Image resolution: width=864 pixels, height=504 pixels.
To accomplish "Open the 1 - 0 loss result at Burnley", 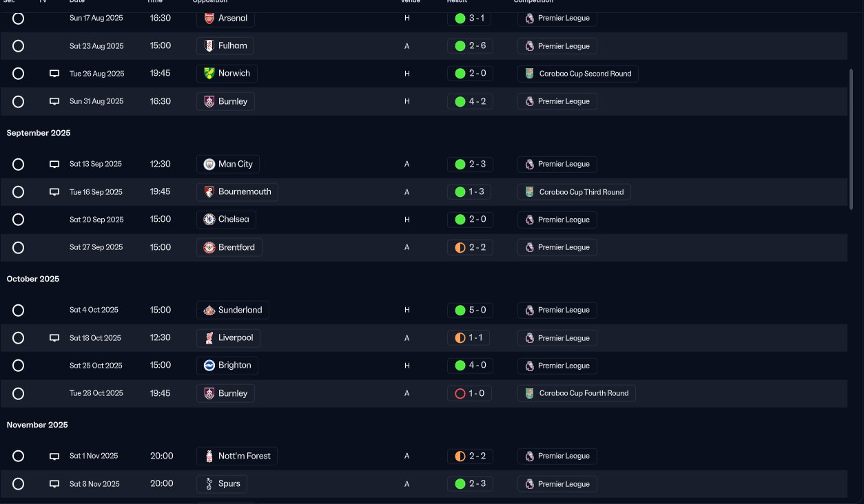I will tap(469, 394).
